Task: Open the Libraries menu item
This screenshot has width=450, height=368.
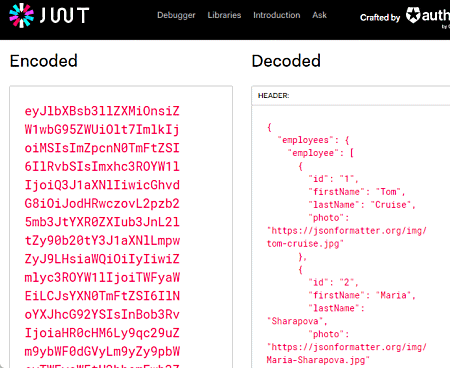Action: [224, 15]
